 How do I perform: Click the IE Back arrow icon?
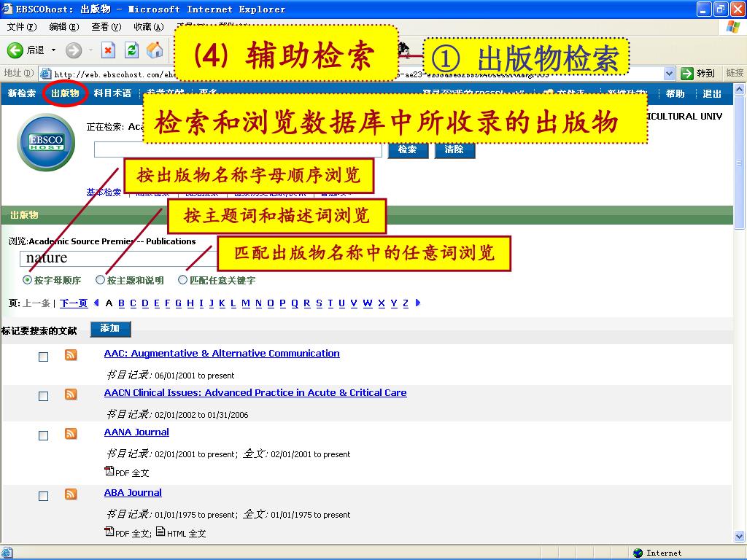[x=15, y=50]
